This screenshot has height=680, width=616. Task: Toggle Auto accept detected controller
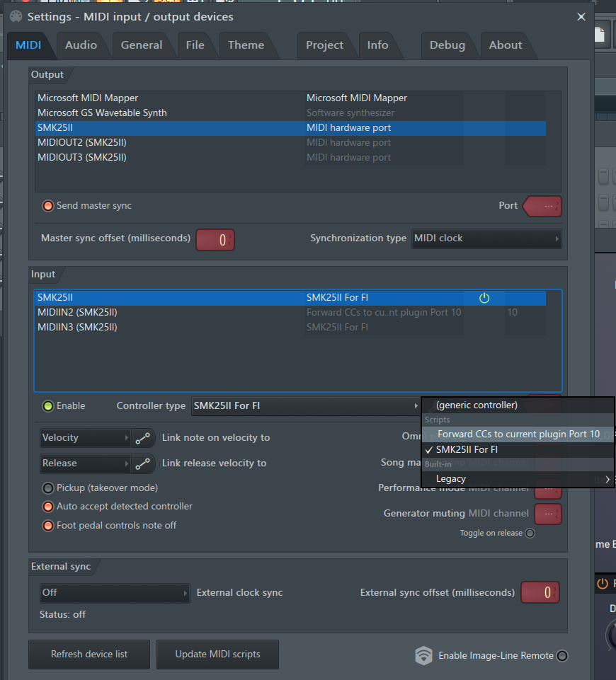point(47,507)
